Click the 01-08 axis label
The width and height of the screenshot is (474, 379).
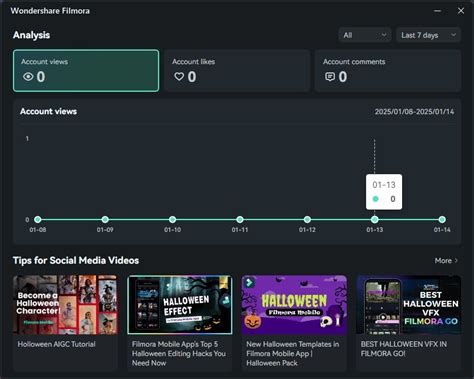click(38, 230)
